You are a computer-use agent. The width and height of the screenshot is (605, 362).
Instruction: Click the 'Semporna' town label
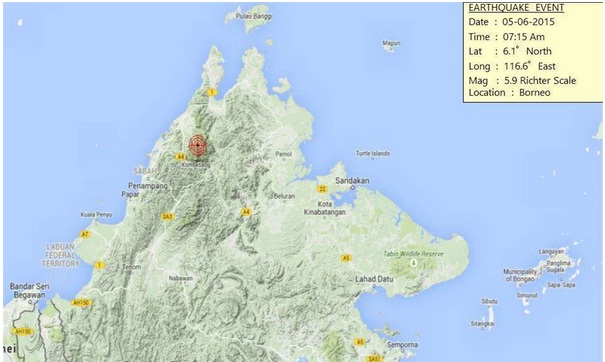pos(402,345)
